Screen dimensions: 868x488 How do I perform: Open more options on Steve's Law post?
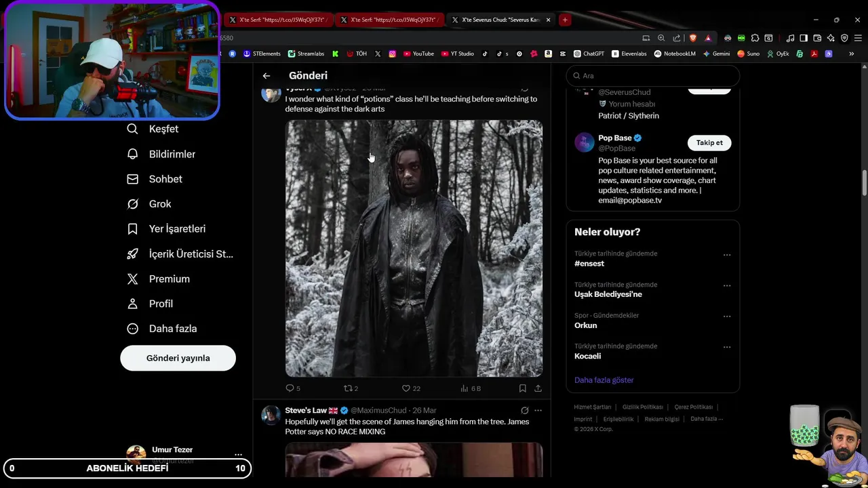[x=538, y=411]
